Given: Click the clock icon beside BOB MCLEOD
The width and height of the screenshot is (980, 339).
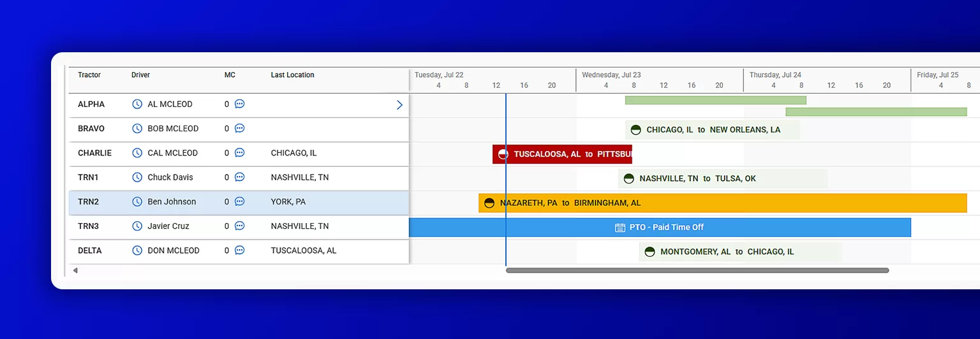Looking at the screenshot, I should [x=137, y=129].
